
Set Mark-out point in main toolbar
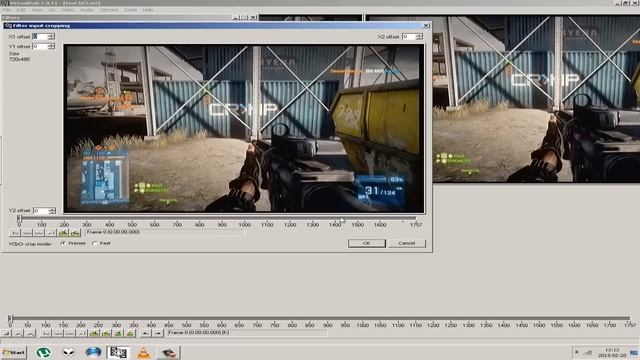tap(158, 333)
